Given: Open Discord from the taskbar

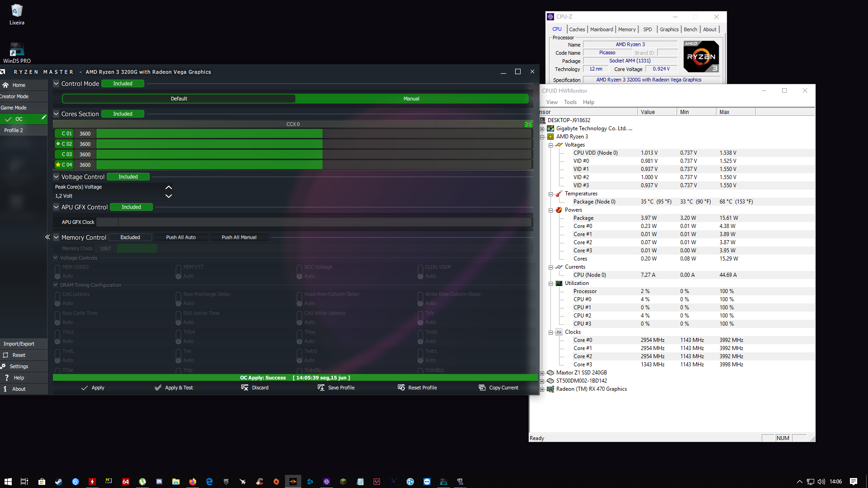Looking at the screenshot, I should tap(159, 482).
